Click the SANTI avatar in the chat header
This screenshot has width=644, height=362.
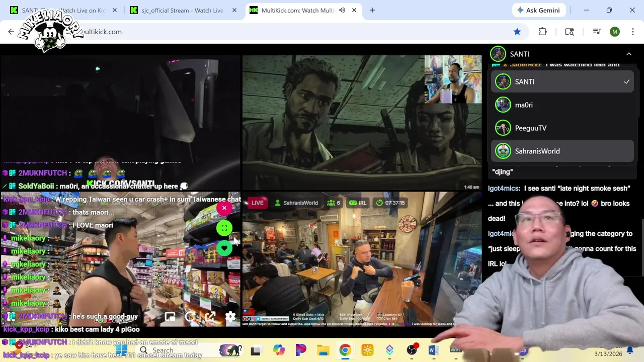(x=498, y=54)
